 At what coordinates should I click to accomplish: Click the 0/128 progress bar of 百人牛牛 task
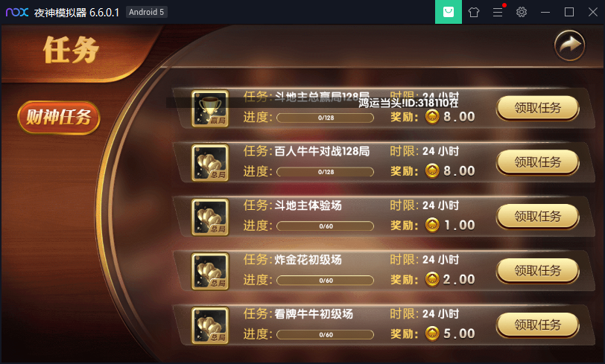point(326,172)
